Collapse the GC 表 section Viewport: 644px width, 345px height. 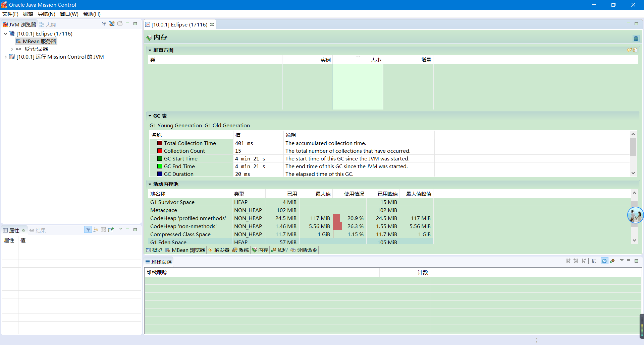pos(150,116)
